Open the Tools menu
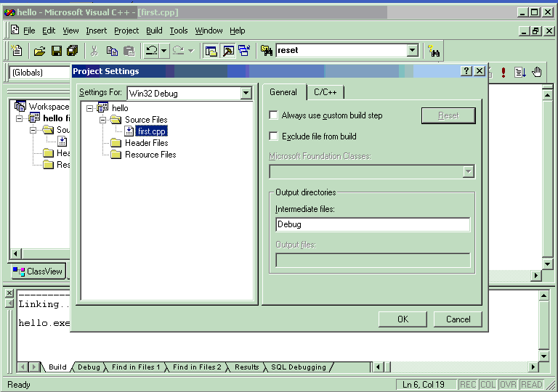The width and height of the screenshot is (558, 392). 178,30
